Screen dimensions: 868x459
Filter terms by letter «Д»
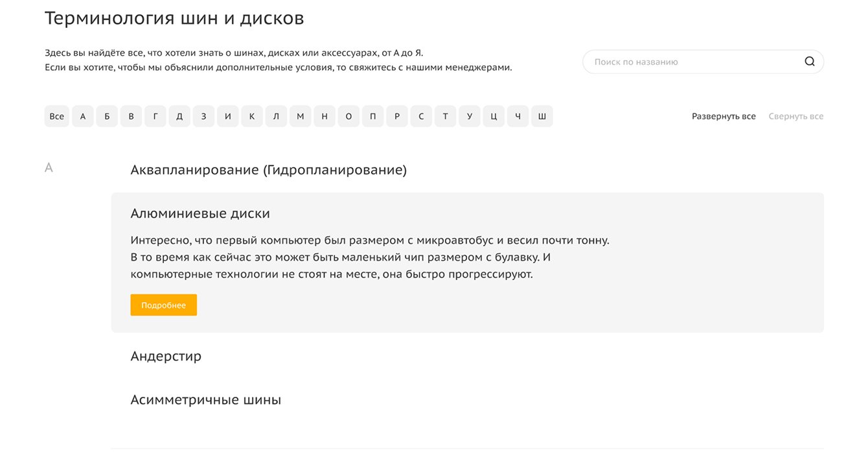tap(179, 116)
